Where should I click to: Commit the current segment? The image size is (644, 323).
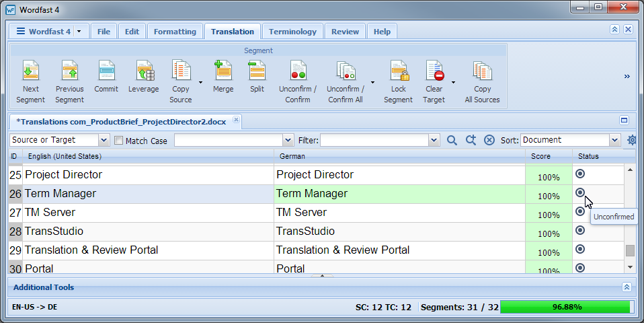tap(106, 77)
